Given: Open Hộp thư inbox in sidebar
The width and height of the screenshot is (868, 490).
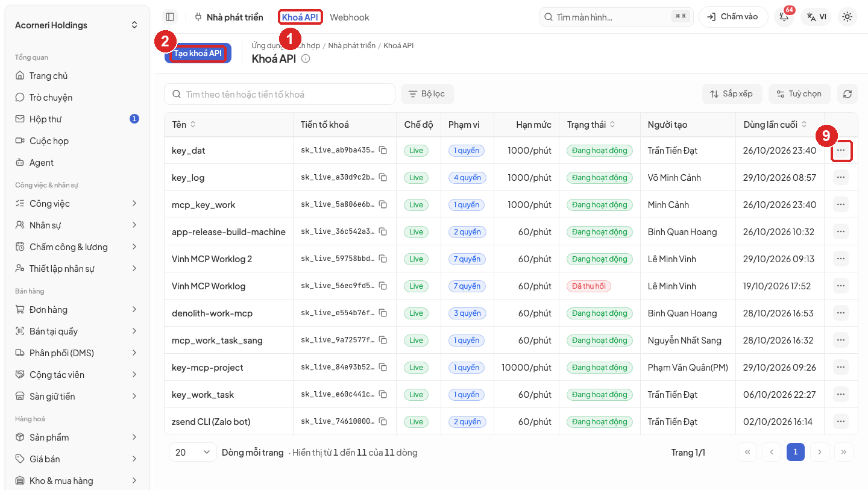Looking at the screenshot, I should pos(77,119).
